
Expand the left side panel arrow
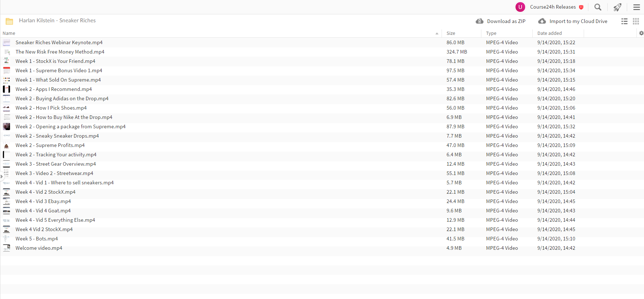(1, 176)
